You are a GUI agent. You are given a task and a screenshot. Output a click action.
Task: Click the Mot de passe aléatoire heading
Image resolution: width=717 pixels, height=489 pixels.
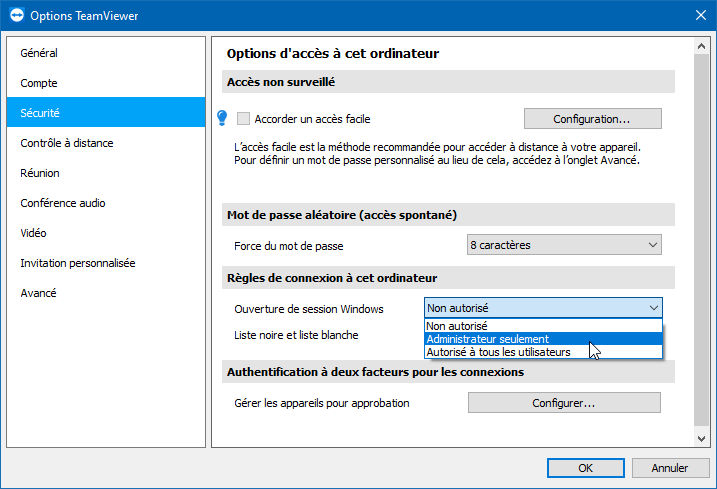[x=342, y=215]
